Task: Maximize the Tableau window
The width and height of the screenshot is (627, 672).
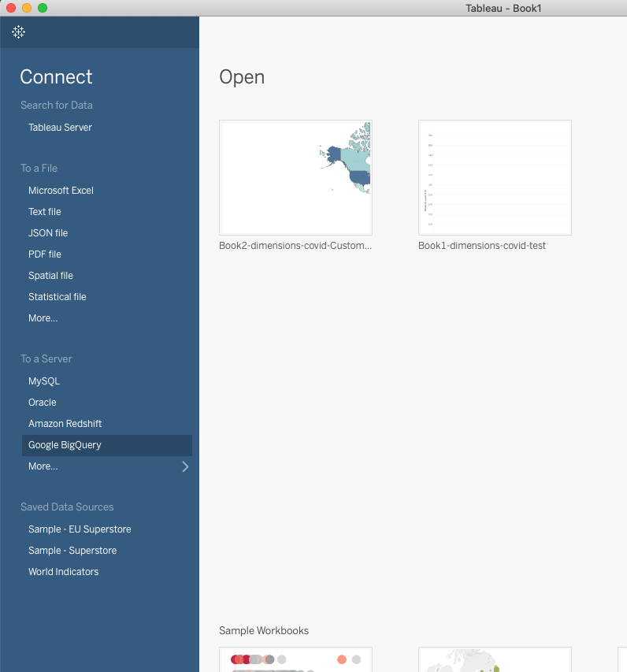Action: pyautogui.click(x=43, y=8)
